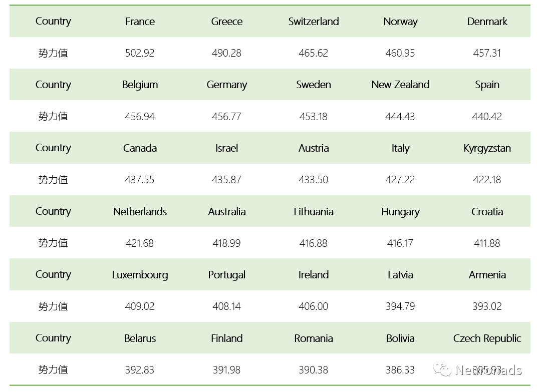Click the Norway score 460.95
The width and height of the screenshot is (539, 392).
pos(400,53)
